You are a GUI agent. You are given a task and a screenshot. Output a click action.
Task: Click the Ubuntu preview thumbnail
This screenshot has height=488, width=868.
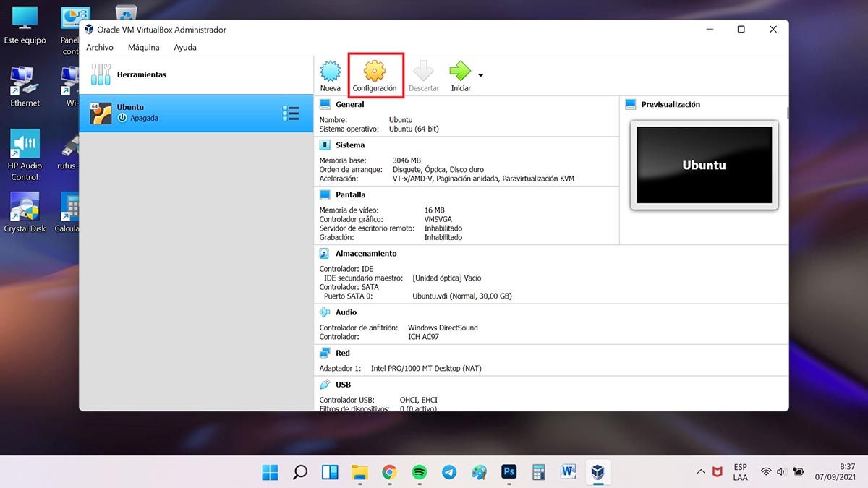[704, 166]
